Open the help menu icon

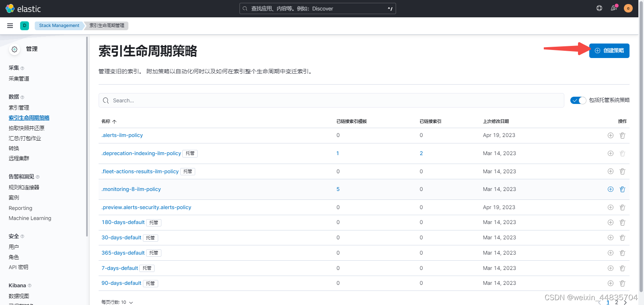pos(599,8)
